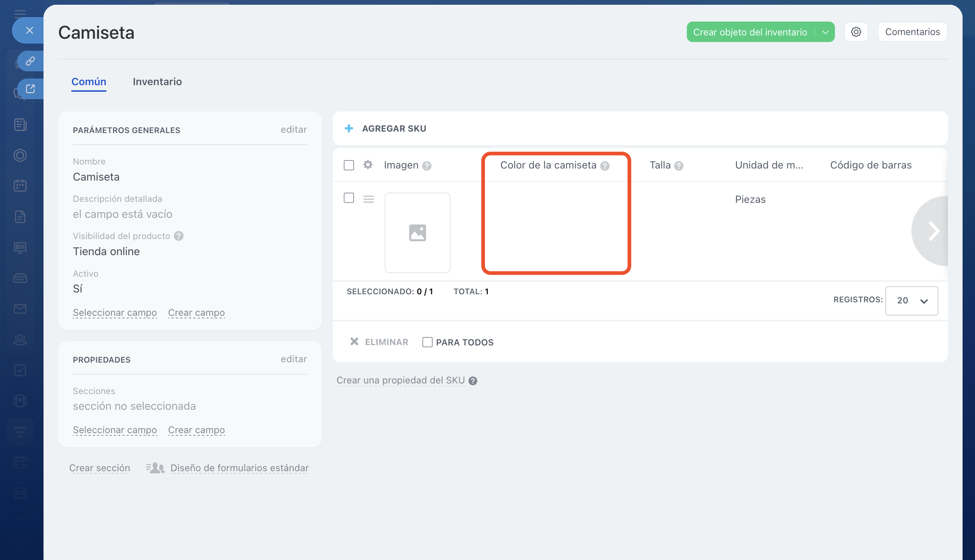Check the checkbox on the first SKU row
This screenshot has width=975, height=560.
[349, 198]
